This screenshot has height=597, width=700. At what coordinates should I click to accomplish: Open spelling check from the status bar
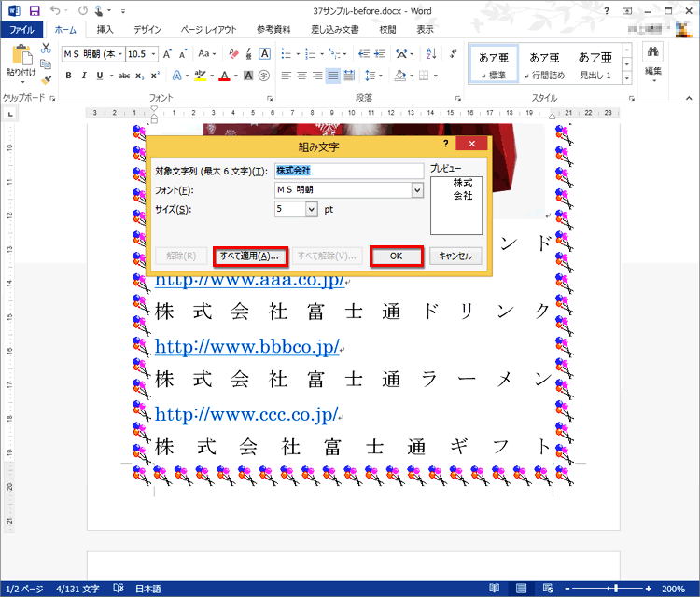point(119,588)
